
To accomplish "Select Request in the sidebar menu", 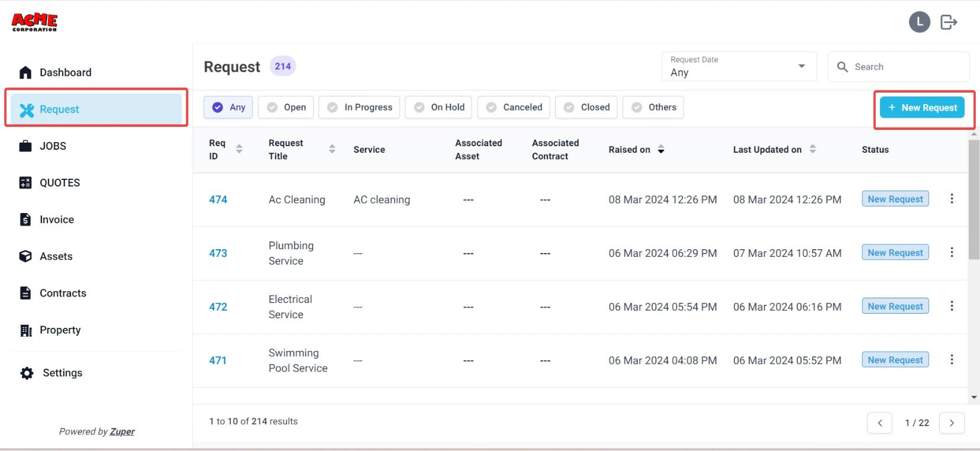I will [96, 109].
